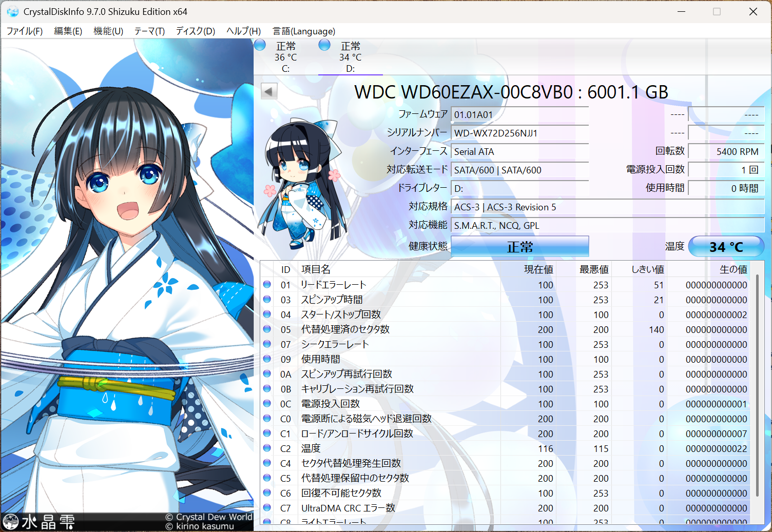772x532 pixels.
Task: Click the ACS-3 Revision 5 standard field
Action: (608, 207)
